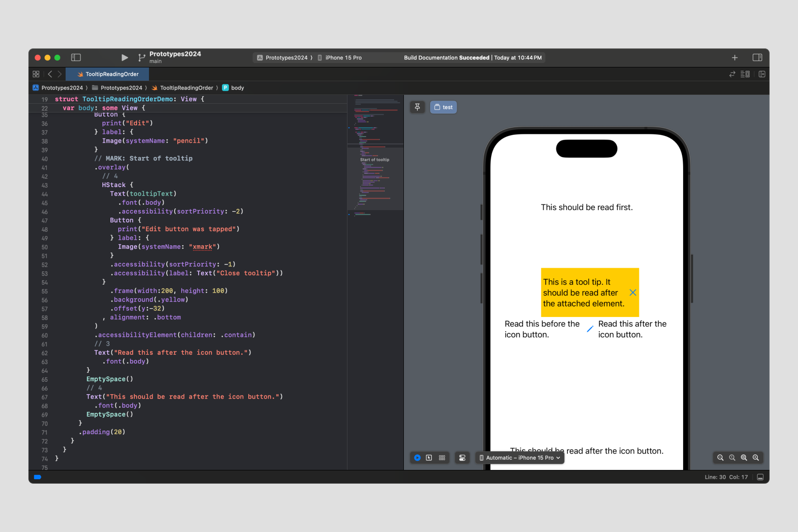Click 'This should be read first.' text

click(587, 207)
